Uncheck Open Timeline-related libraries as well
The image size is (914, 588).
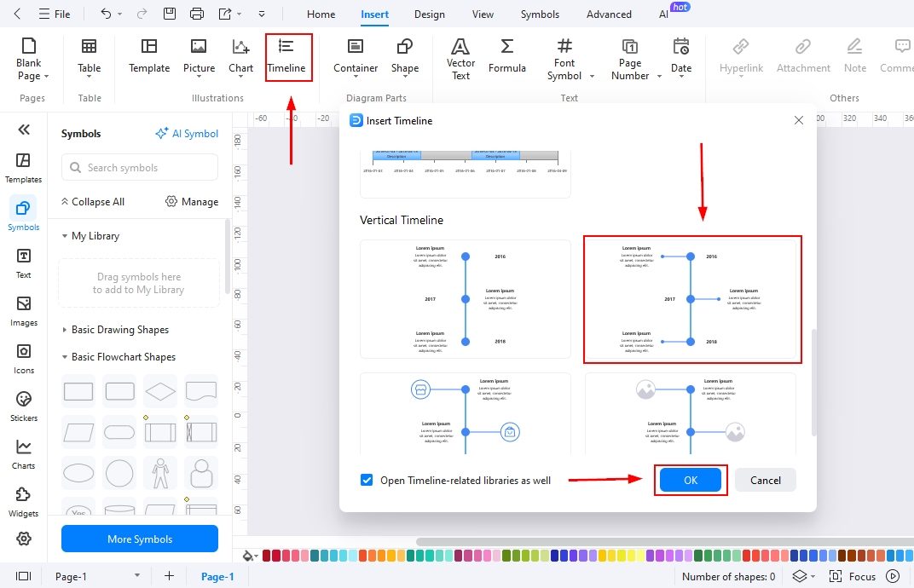(367, 480)
